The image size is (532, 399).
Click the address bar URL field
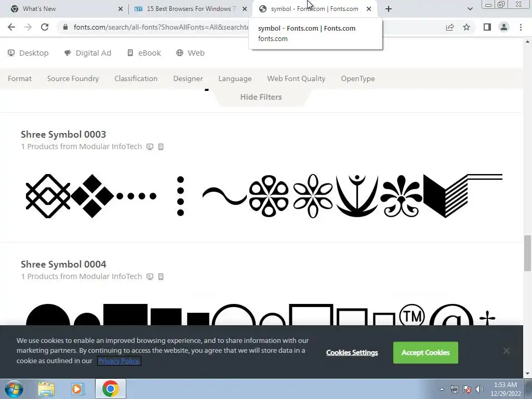pyautogui.click(x=161, y=27)
